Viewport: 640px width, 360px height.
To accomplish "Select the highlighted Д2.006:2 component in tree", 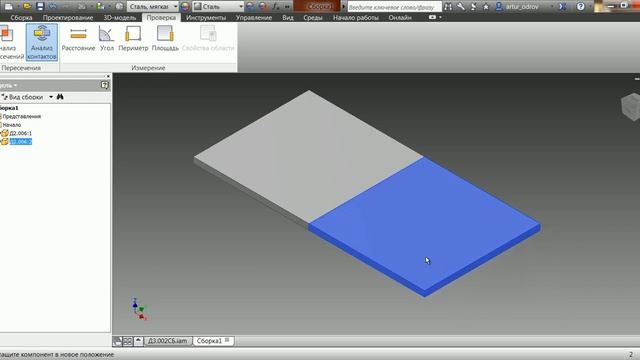I will 20,142.
